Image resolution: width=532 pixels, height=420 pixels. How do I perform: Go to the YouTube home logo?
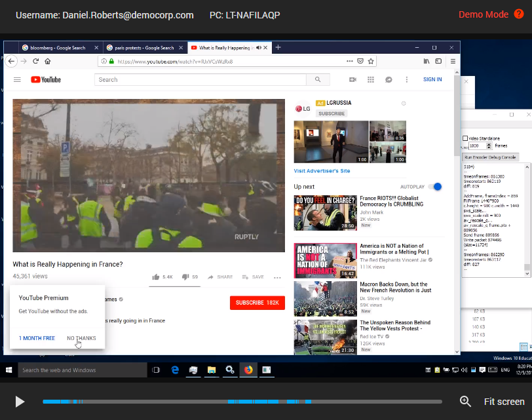point(46,79)
